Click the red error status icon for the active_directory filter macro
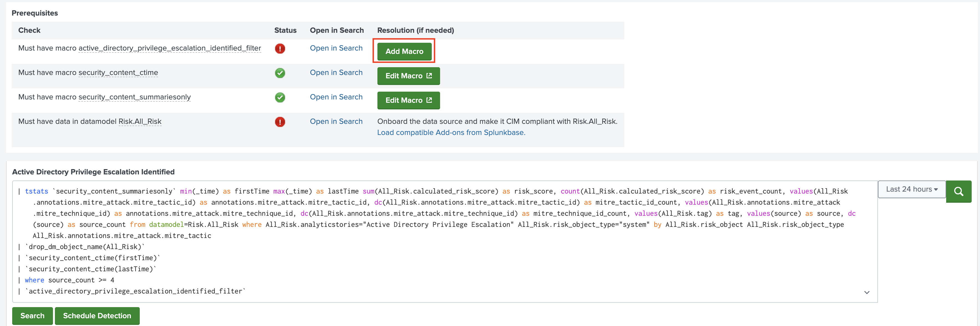Image resolution: width=980 pixels, height=326 pixels. (280, 48)
